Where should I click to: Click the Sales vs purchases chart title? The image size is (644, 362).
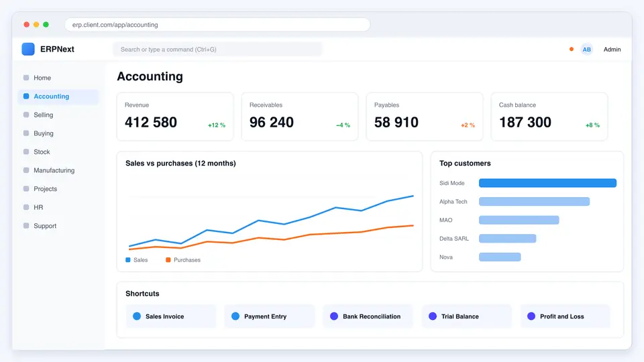click(x=180, y=164)
